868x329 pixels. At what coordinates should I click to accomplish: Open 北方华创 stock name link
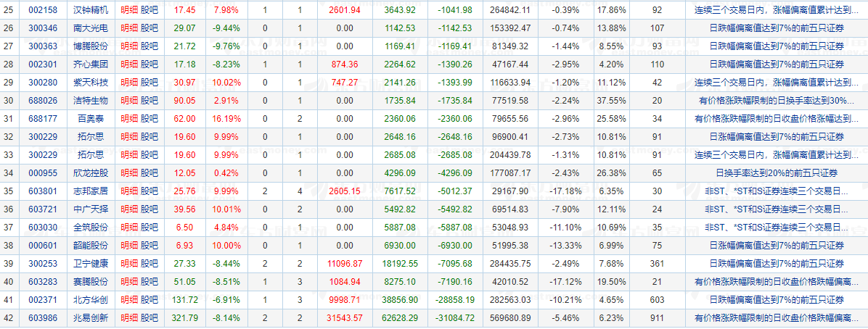(x=91, y=300)
